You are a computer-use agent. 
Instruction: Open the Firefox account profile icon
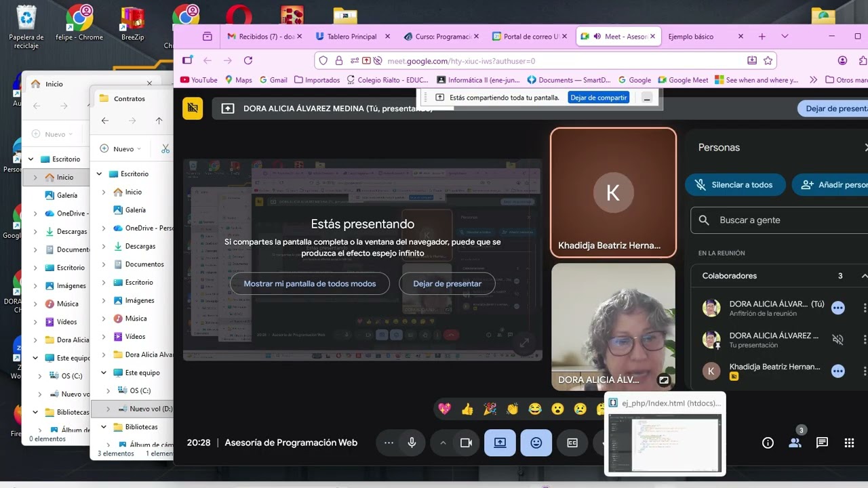tap(843, 60)
